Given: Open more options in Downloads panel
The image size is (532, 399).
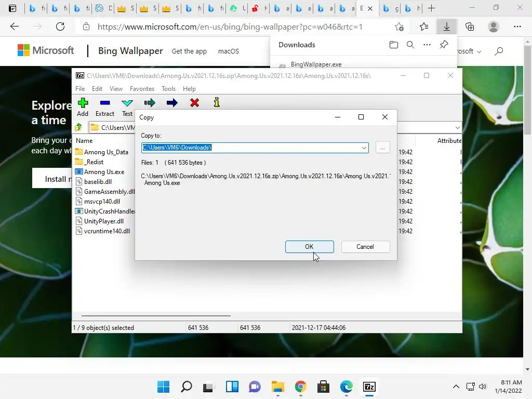Looking at the screenshot, I should pos(427,45).
